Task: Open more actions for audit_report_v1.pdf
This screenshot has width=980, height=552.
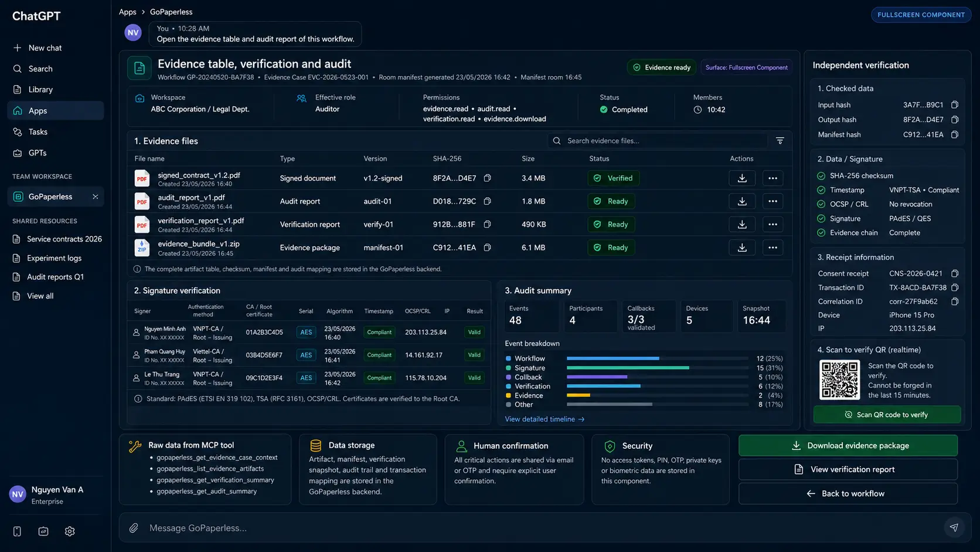Action: tap(773, 201)
